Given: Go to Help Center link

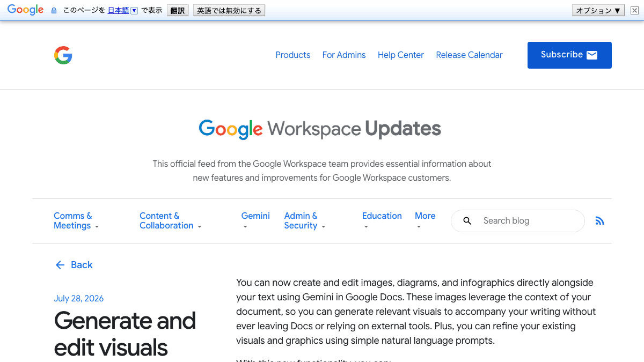Looking at the screenshot, I should (401, 55).
